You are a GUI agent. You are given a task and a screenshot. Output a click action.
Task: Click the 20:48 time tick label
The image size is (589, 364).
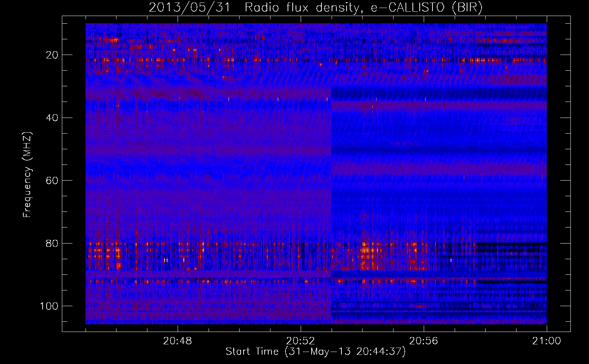point(178,341)
